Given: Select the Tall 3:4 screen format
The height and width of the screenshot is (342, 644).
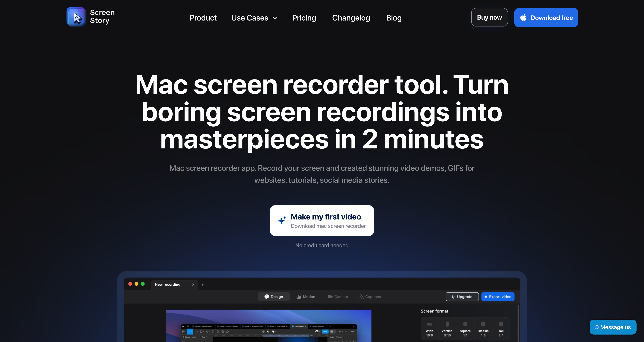Looking at the screenshot, I should tap(501, 329).
